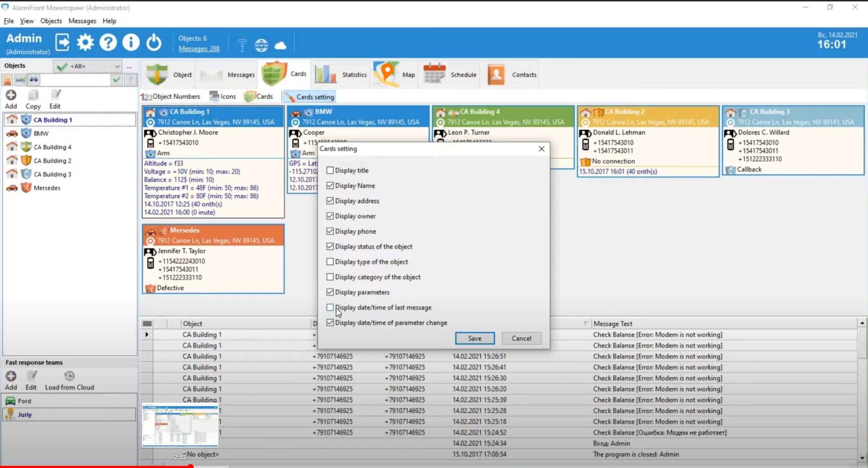Switch to the Schedule tab

(x=450, y=74)
